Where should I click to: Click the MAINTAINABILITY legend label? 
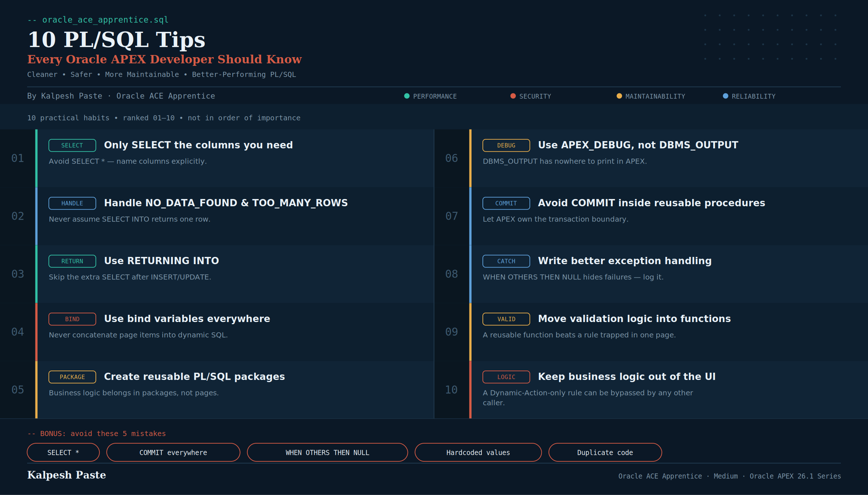(x=655, y=96)
